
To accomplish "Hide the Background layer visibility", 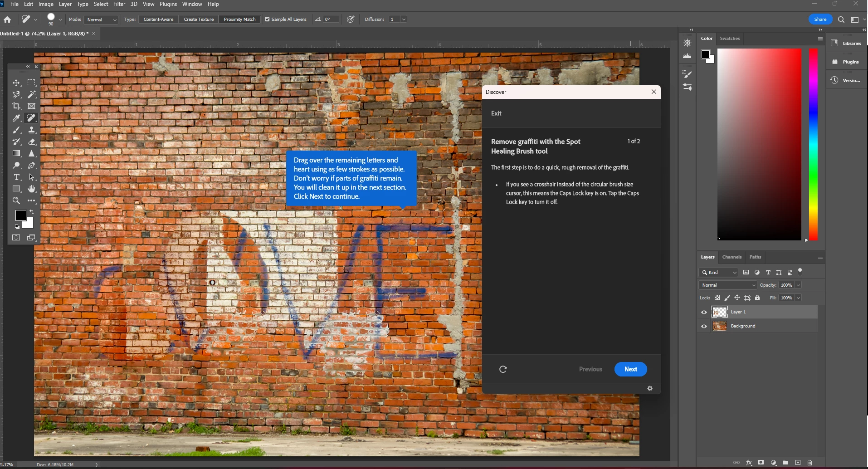I will tap(704, 326).
